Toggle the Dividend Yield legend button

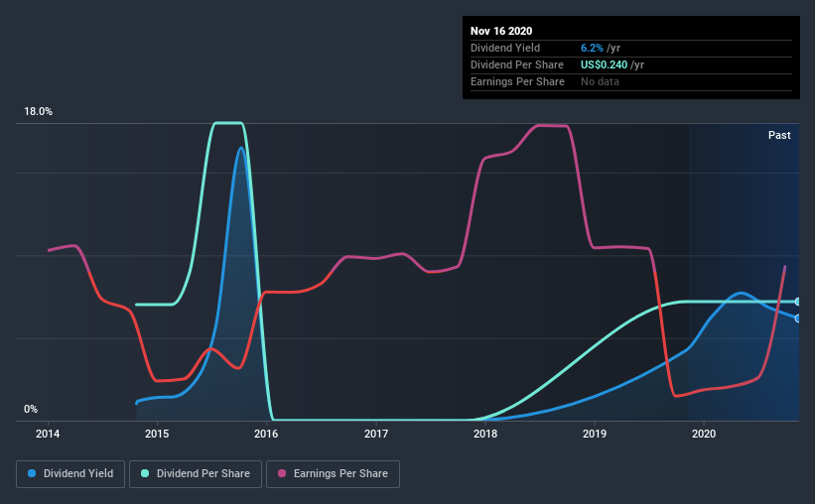click(x=70, y=474)
